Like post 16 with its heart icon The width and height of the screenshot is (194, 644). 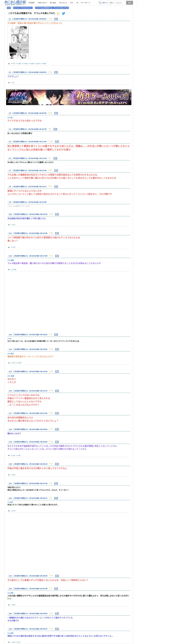point(50,391)
